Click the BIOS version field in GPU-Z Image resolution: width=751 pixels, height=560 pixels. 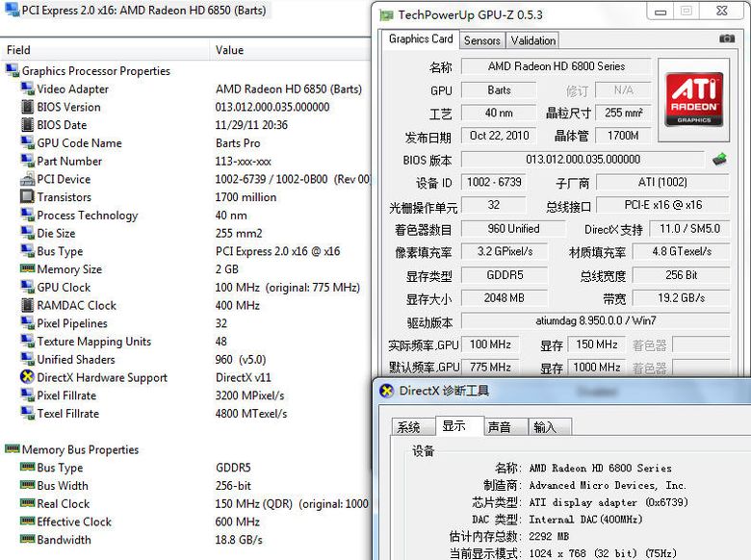click(583, 160)
